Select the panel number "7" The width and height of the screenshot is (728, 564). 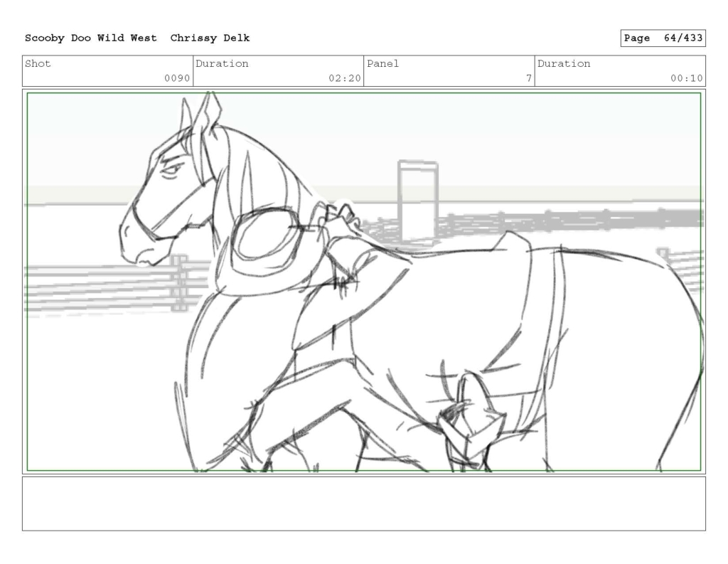(x=529, y=78)
